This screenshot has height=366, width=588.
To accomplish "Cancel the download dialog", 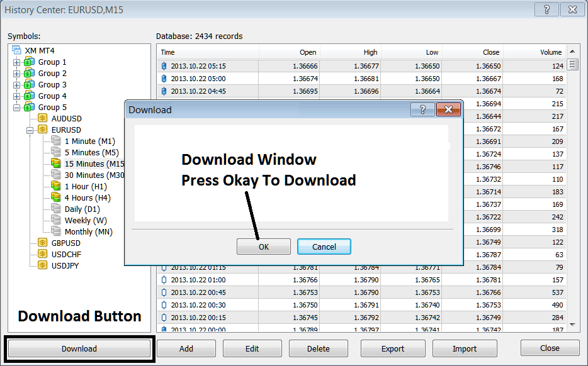I will click(x=324, y=247).
